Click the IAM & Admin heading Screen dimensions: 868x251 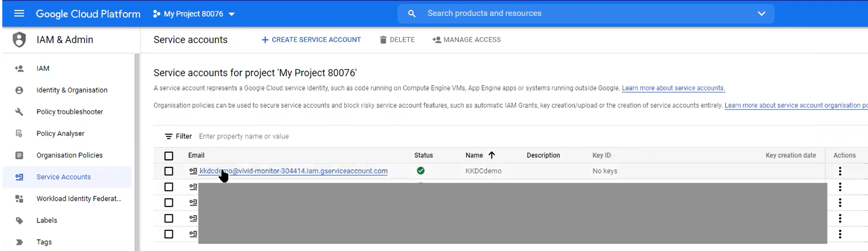click(65, 40)
